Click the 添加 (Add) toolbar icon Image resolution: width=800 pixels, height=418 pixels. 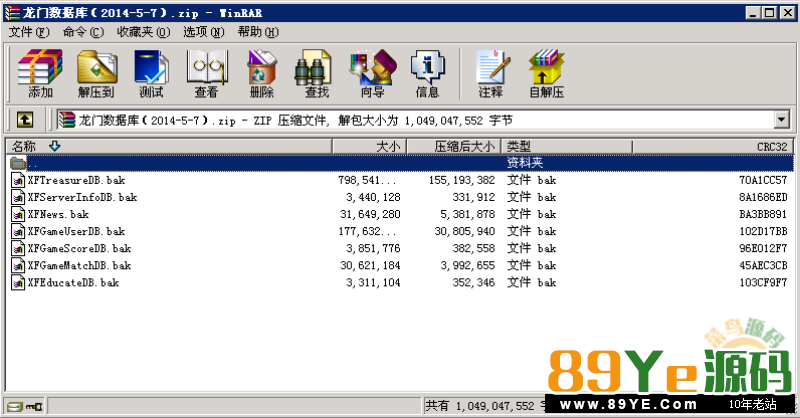coord(40,73)
